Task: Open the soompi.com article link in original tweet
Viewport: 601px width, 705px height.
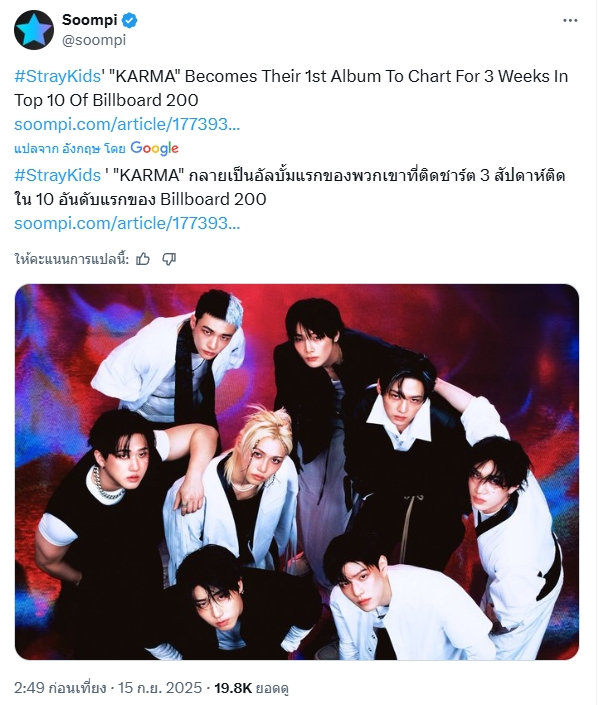Action: coord(127,124)
